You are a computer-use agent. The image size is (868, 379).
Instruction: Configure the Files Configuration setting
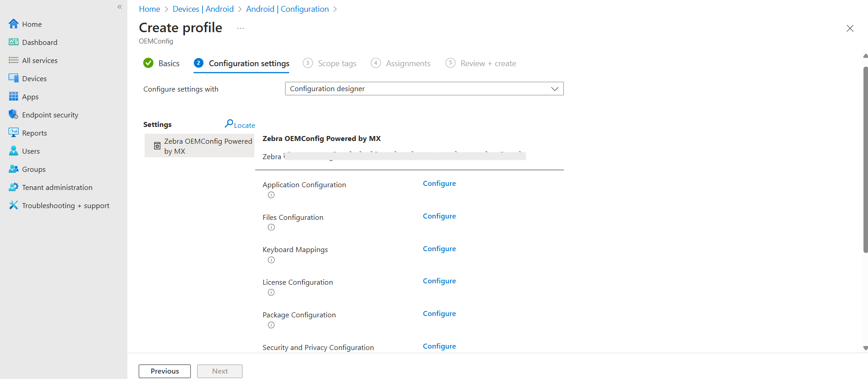(439, 216)
